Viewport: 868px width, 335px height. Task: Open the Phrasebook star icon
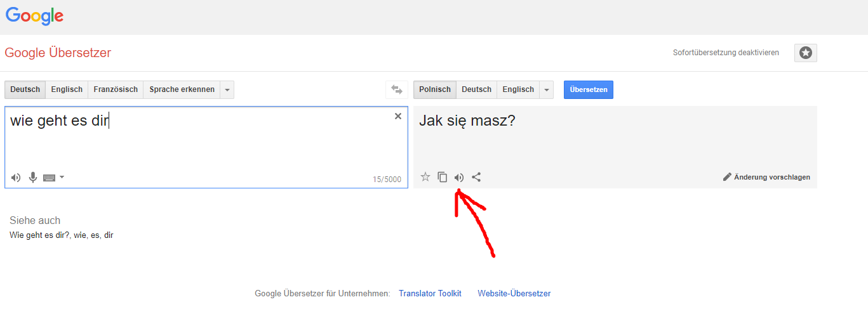click(805, 53)
